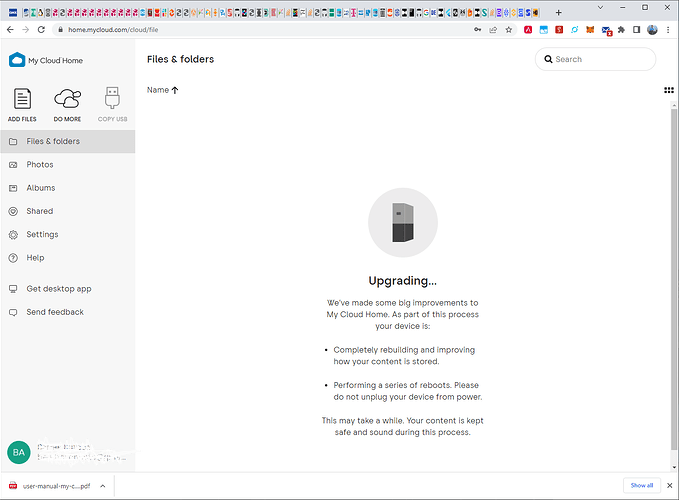Click into the Search field
The width and height of the screenshot is (679, 500).
point(595,59)
